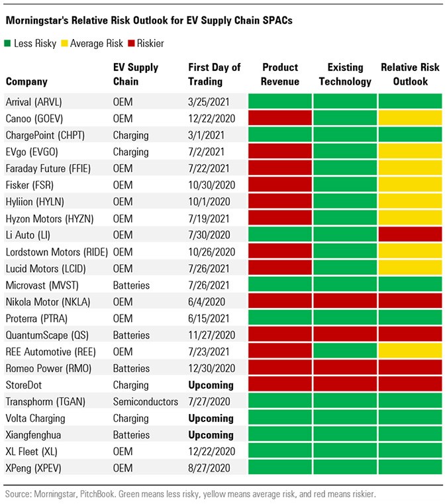The image size is (447, 504).
Task: Click the Relative Risk Outlook header
Action: click(409, 74)
